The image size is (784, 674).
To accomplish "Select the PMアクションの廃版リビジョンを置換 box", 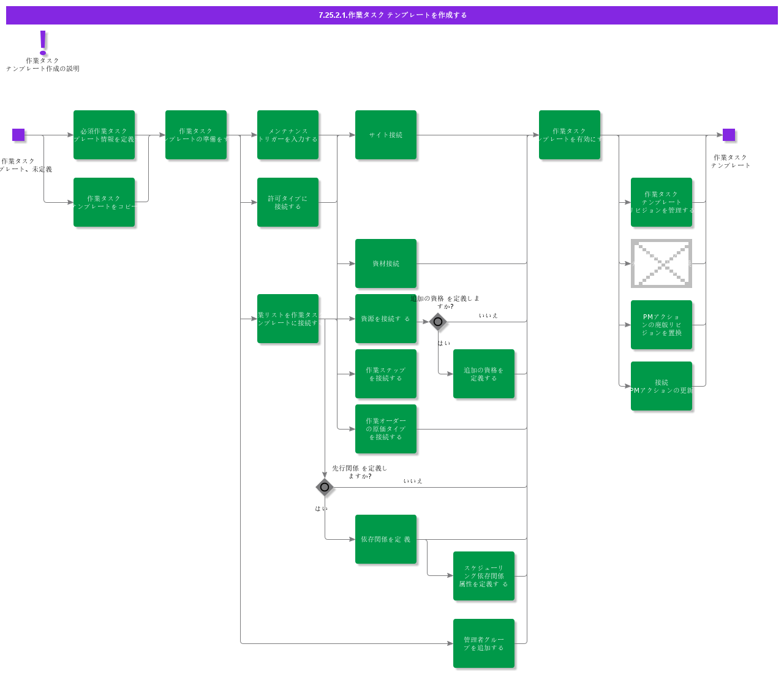I will tap(661, 325).
